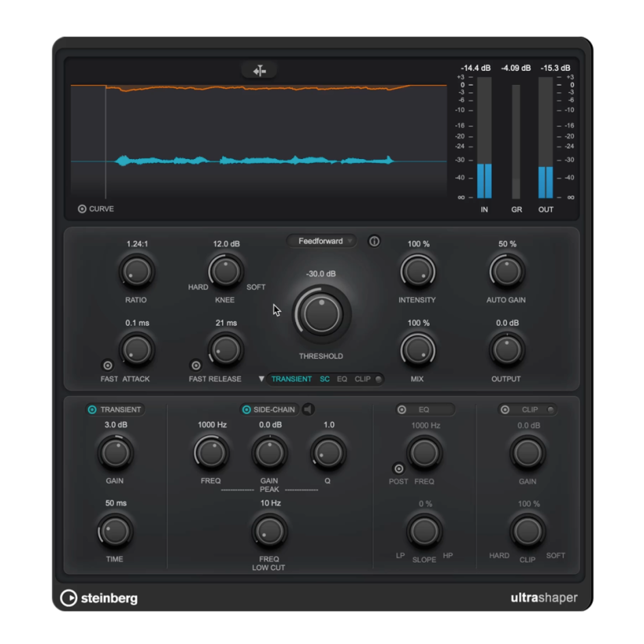The width and height of the screenshot is (644, 644).
Task: Collapse the lower panel with the disclosure triangle
Action: [x=261, y=379]
